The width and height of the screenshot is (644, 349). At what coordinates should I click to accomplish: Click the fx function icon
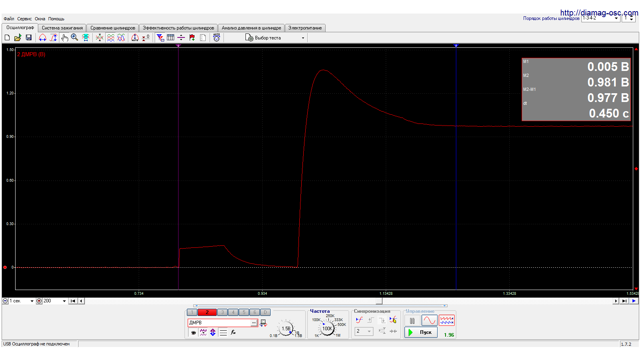tap(233, 332)
